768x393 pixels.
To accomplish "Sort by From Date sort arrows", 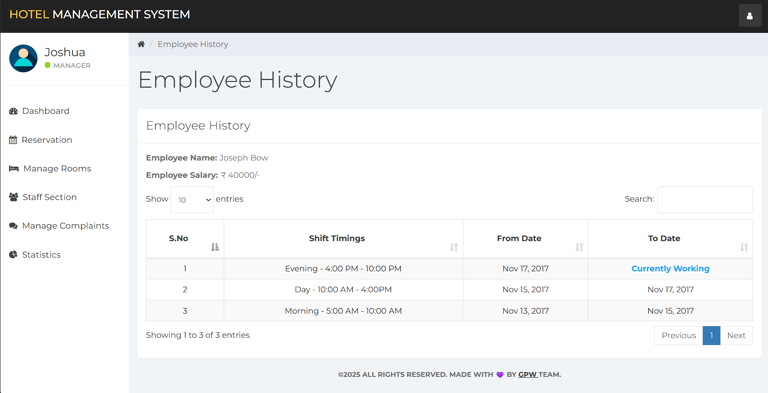I will click(x=579, y=247).
